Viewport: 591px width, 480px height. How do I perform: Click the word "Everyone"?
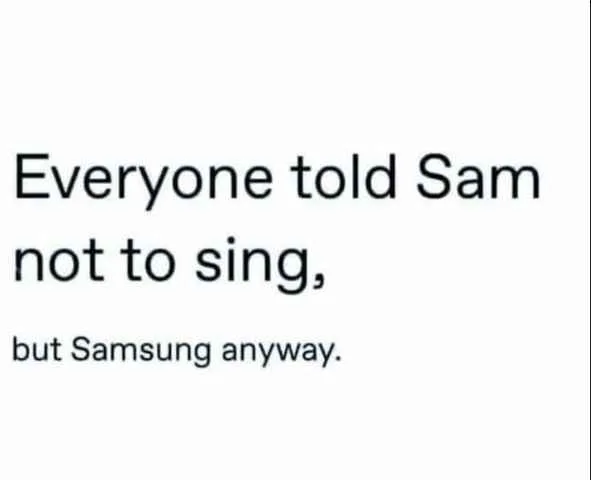coord(143,181)
